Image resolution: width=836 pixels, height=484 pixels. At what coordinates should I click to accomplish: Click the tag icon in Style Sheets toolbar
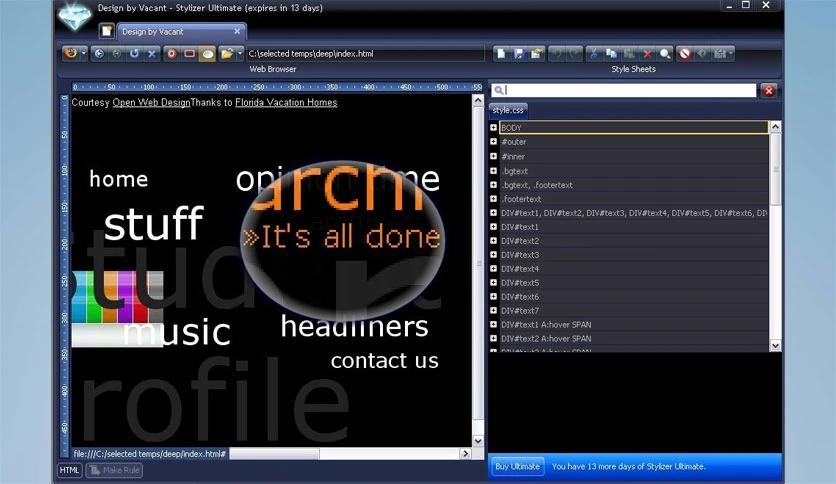coord(702,53)
